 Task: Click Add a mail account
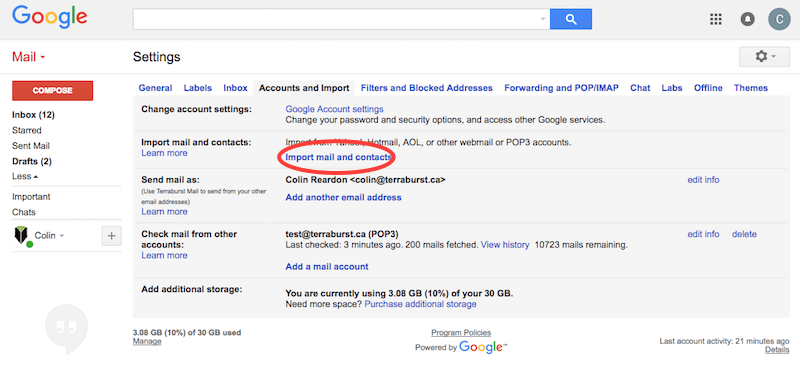pos(327,266)
